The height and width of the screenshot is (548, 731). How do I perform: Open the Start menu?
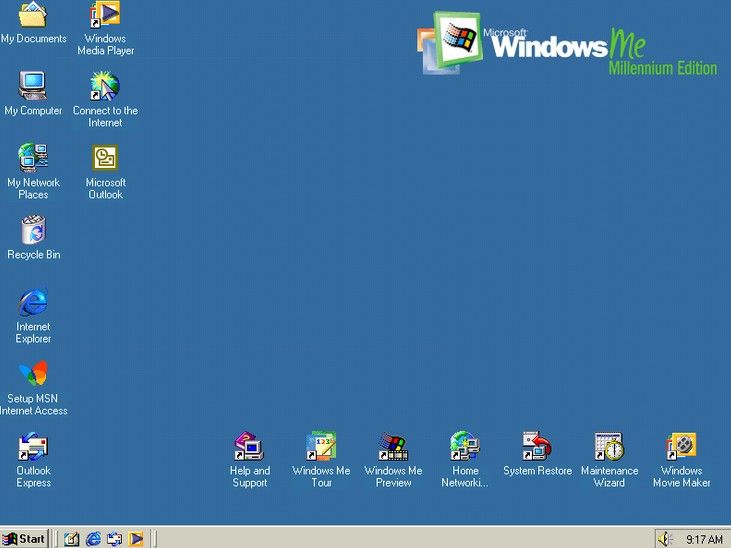(x=25, y=538)
